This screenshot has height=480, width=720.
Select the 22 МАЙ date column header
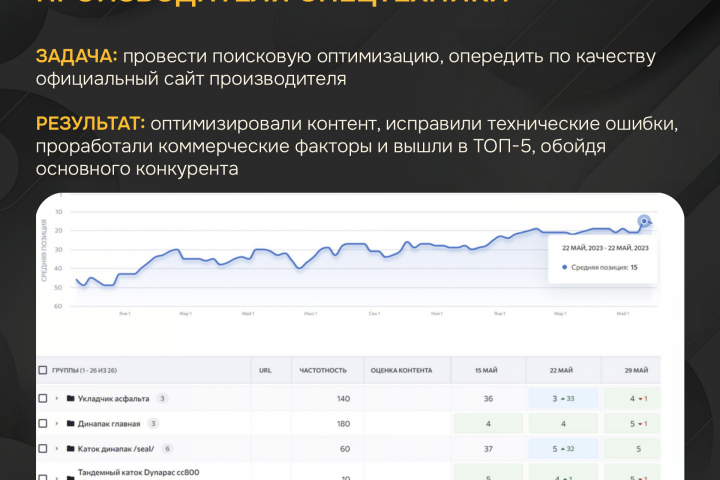pyautogui.click(x=561, y=370)
